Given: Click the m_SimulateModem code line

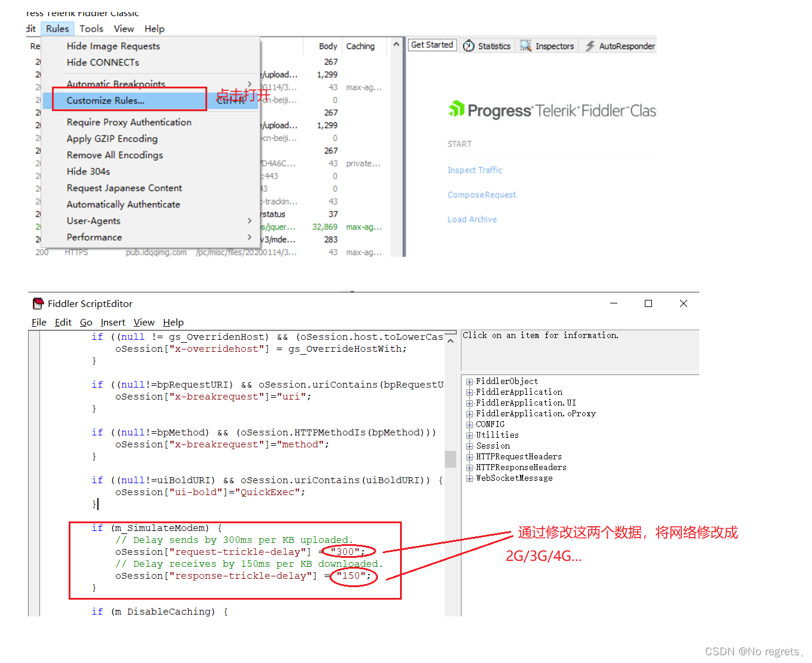Looking at the screenshot, I should coord(157,528).
